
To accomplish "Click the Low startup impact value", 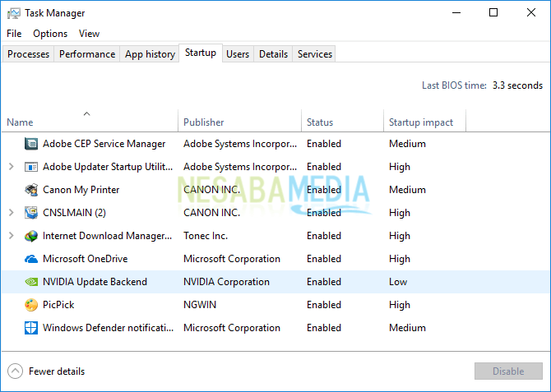I will coord(398,282).
